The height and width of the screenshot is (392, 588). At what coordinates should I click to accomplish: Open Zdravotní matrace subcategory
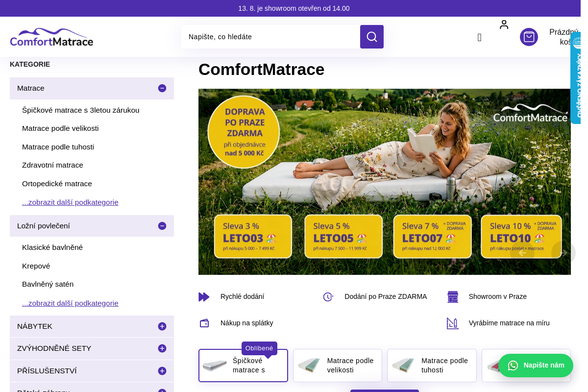[x=52, y=165]
